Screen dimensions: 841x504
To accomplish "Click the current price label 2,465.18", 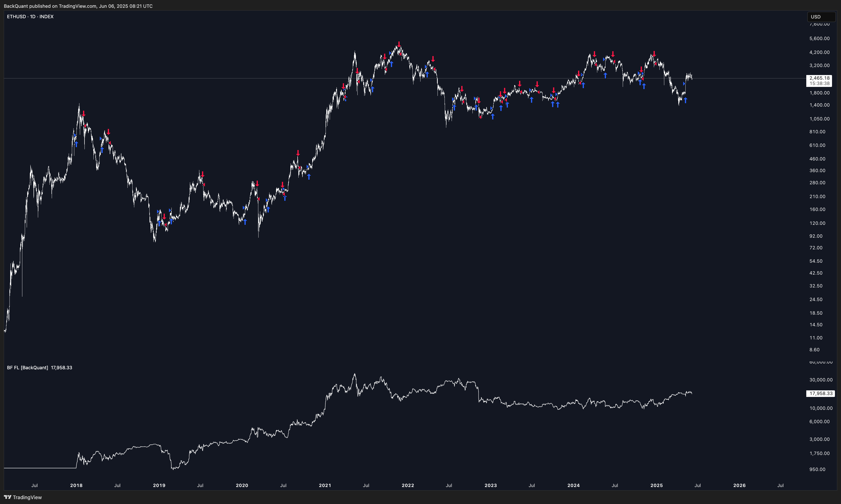I will (819, 78).
